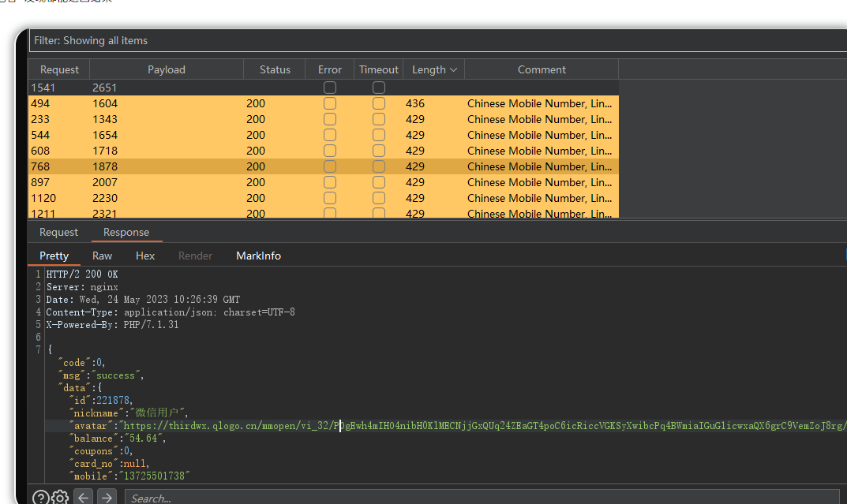Click the Payload column header
This screenshot has height=504, width=847.
[167, 69]
